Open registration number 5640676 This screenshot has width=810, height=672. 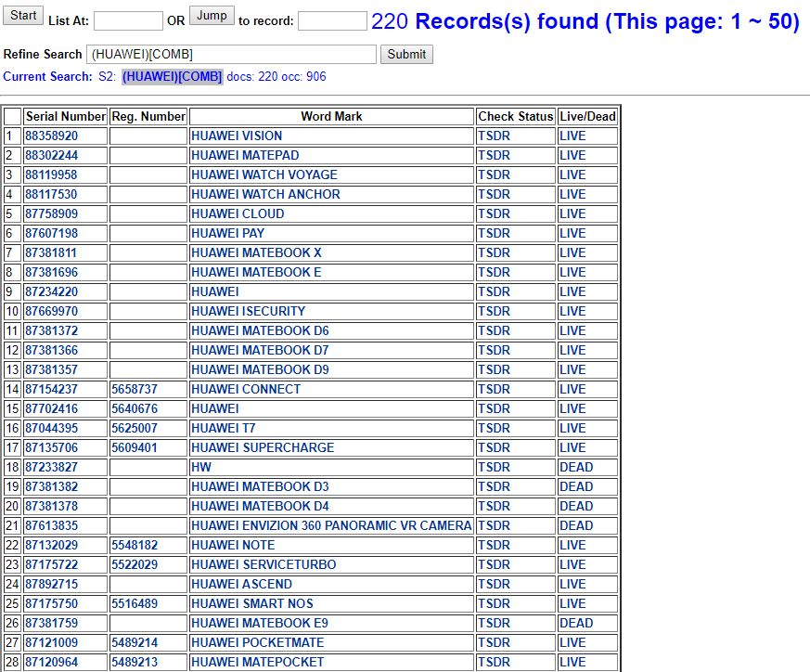coord(135,409)
